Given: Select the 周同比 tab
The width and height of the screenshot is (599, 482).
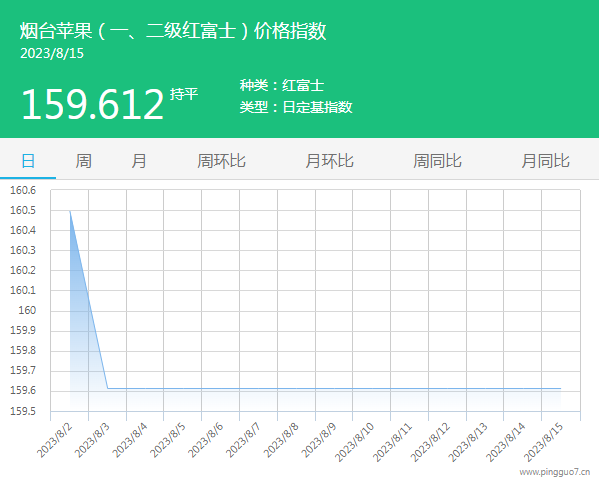Looking at the screenshot, I should point(437,161).
